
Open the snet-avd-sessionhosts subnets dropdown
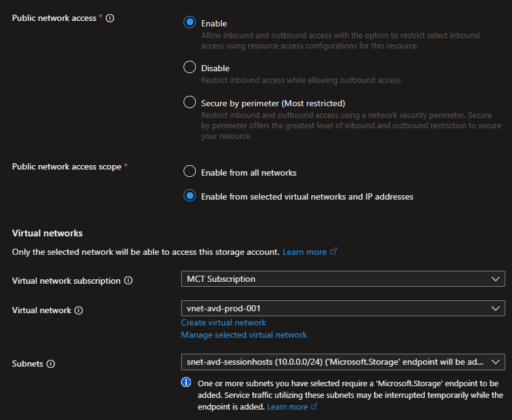click(343, 362)
